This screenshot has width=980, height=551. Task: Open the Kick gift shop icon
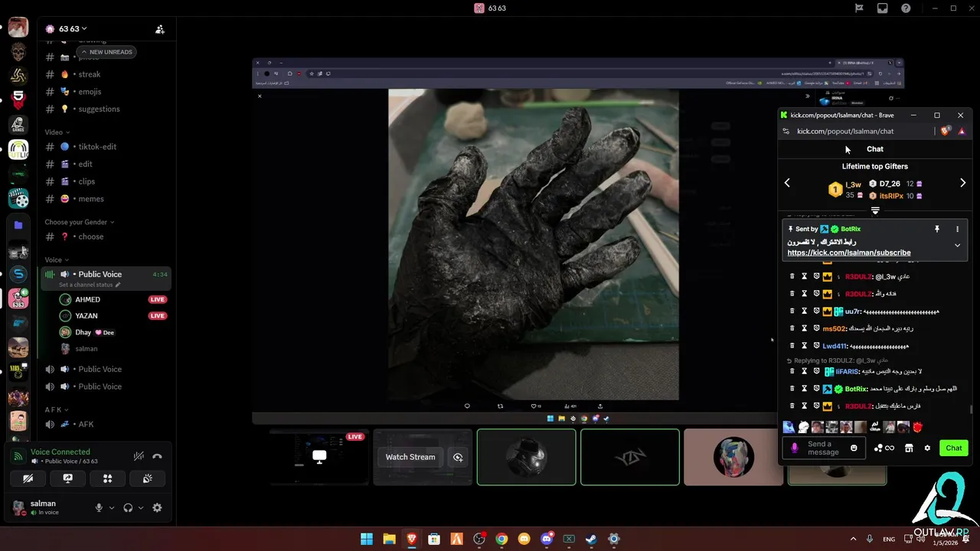tap(909, 448)
